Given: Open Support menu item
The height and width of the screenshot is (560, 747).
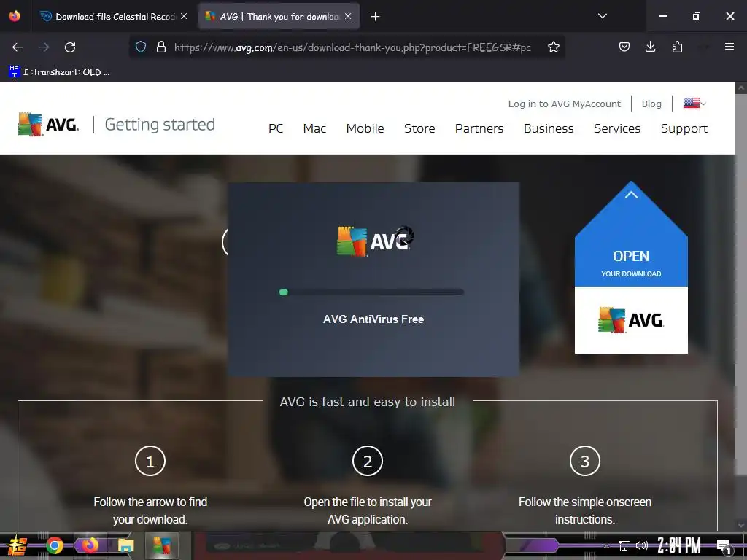Looking at the screenshot, I should coord(684,128).
